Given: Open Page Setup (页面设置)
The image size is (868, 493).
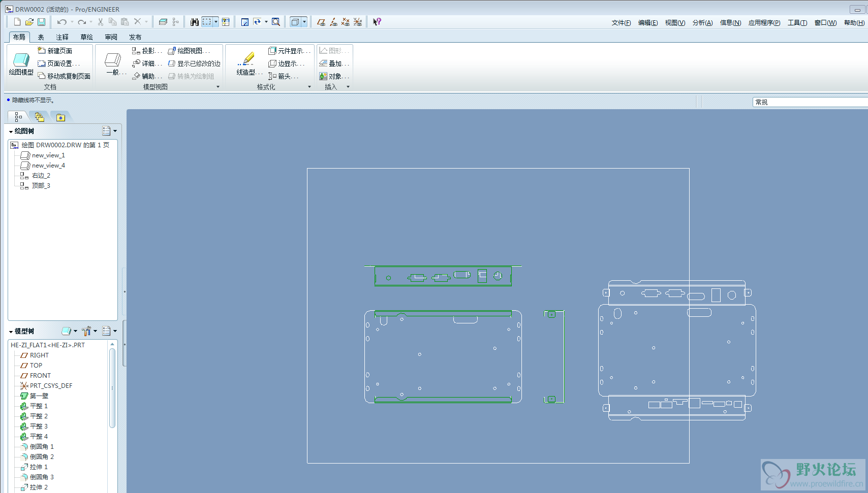Looking at the screenshot, I should click(58, 63).
